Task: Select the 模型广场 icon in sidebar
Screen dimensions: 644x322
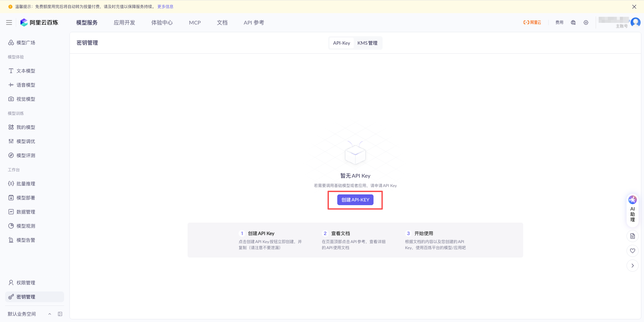Action: [10, 43]
